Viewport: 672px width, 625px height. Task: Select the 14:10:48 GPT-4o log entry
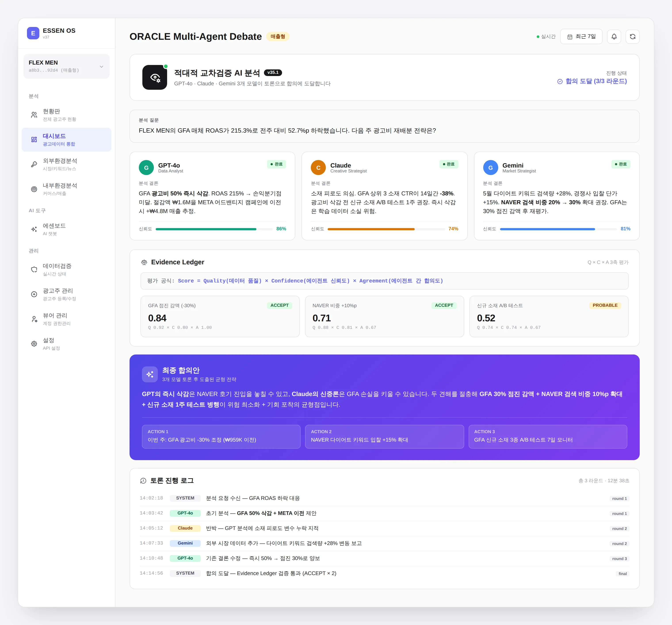pyautogui.click(x=384, y=558)
